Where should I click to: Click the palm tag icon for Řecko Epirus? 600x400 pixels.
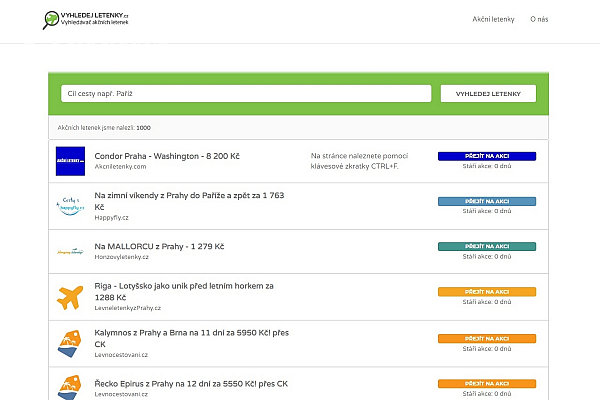(x=70, y=388)
